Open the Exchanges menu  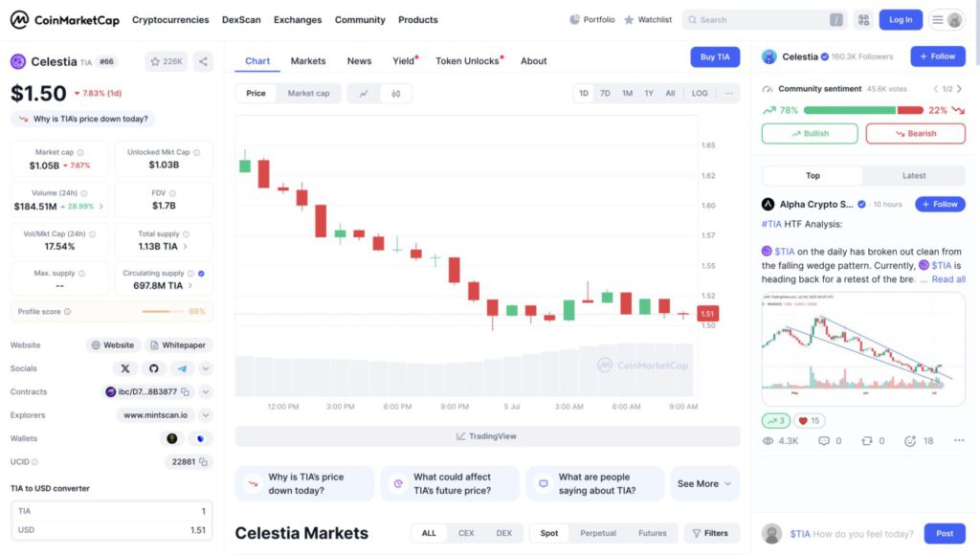point(298,20)
